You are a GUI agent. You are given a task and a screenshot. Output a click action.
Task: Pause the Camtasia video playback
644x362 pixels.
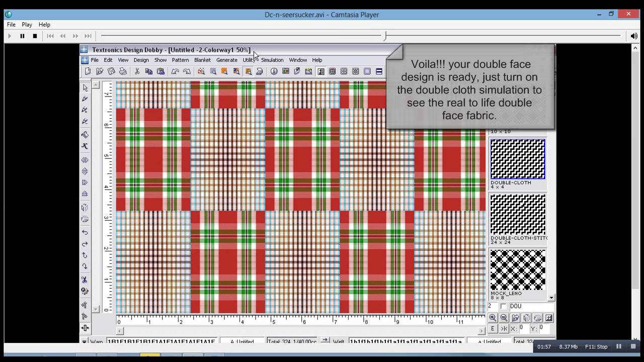pyautogui.click(x=22, y=36)
